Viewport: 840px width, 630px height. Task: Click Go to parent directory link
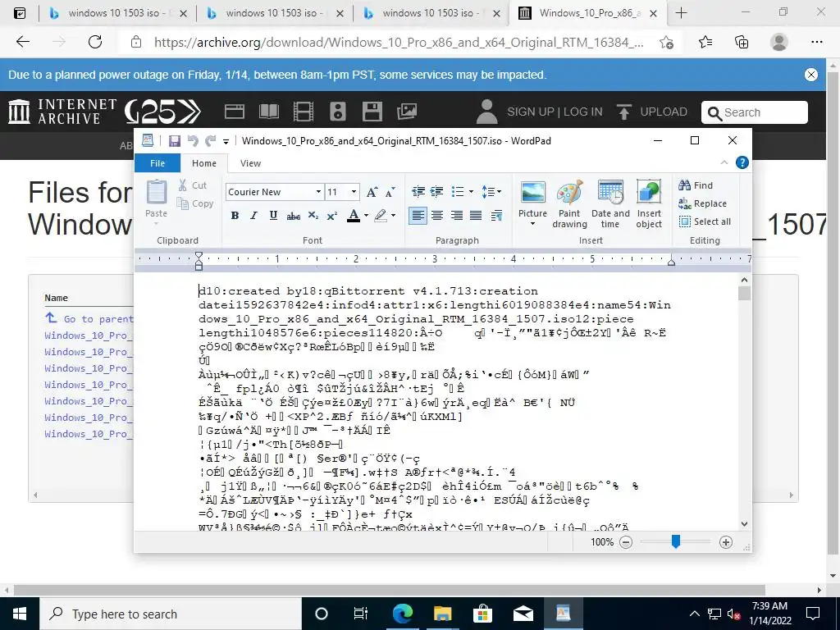coord(89,319)
